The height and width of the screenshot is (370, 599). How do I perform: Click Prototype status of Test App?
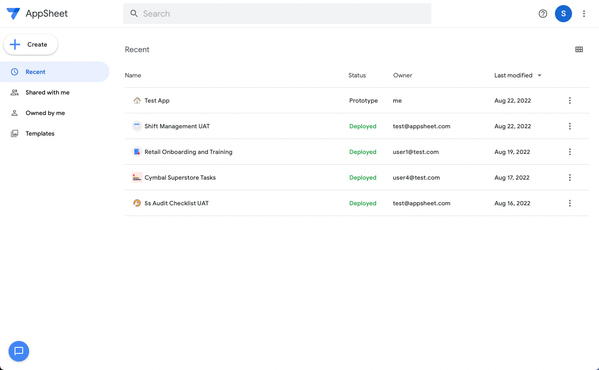click(363, 100)
